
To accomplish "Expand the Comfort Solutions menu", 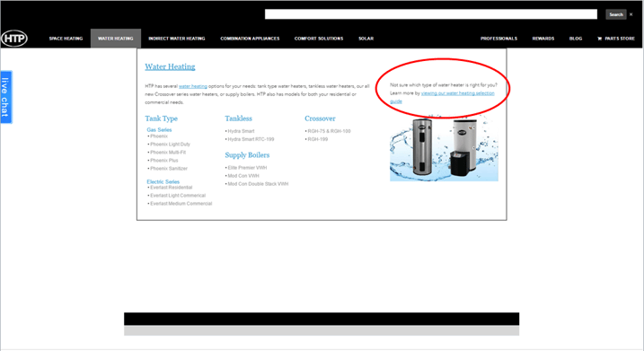I will point(319,39).
